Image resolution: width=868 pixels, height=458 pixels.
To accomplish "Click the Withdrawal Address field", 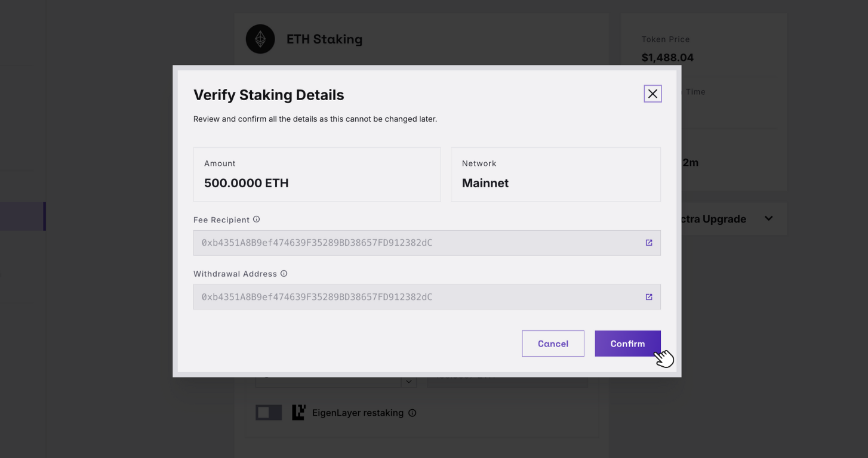I will pos(427,297).
